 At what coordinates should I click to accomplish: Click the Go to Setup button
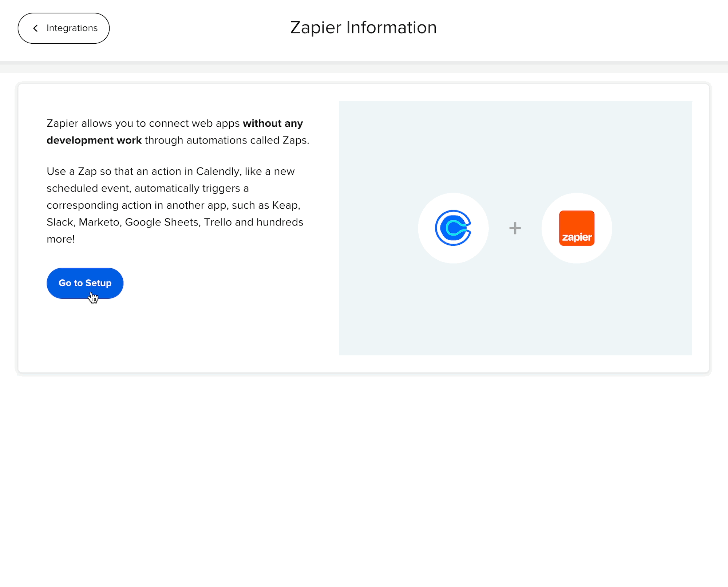(x=85, y=283)
